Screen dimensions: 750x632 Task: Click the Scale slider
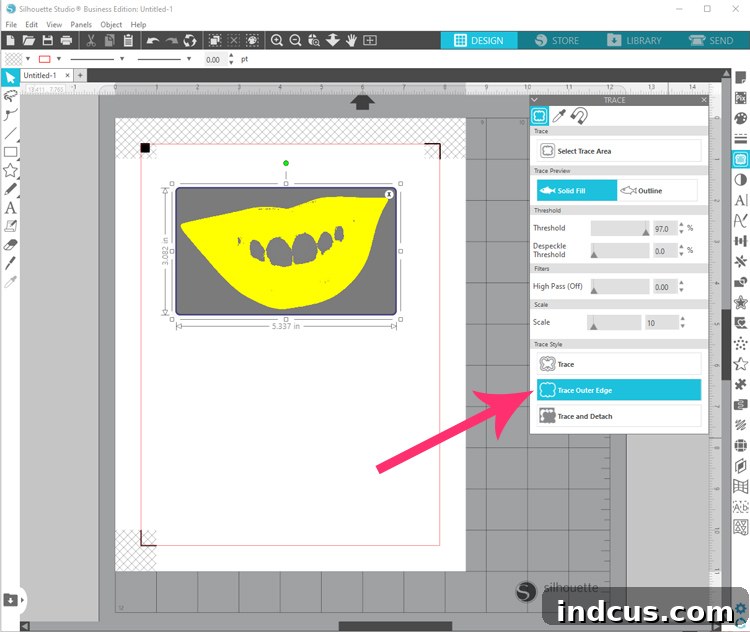pos(614,322)
